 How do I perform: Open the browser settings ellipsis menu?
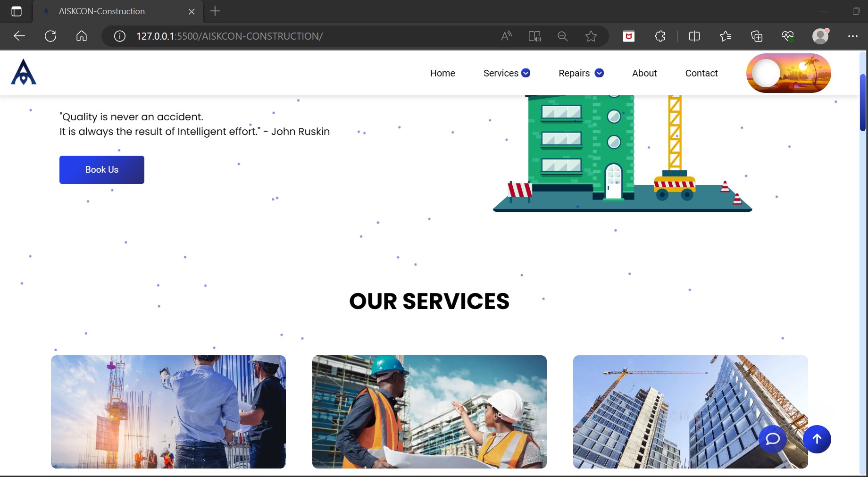852,36
